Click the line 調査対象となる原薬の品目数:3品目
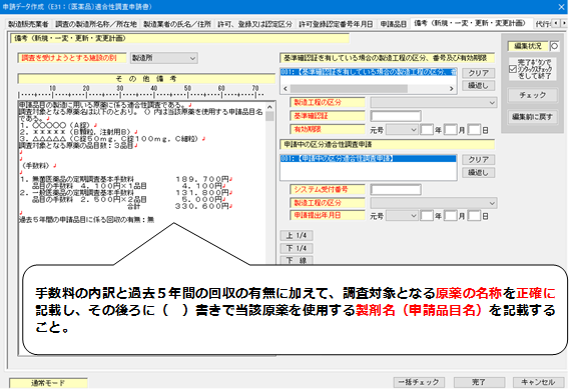 [76, 145]
